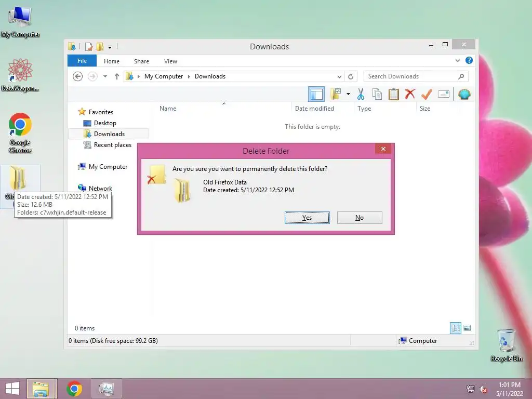Select Desktop in the navigation pane
This screenshot has width=532, height=399.
coord(105,123)
